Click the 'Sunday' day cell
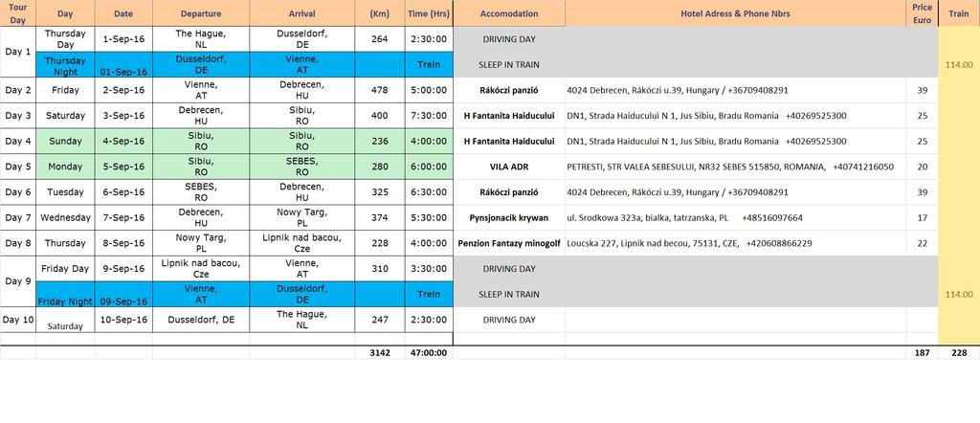This screenshot has height=423, width=980. tap(65, 142)
